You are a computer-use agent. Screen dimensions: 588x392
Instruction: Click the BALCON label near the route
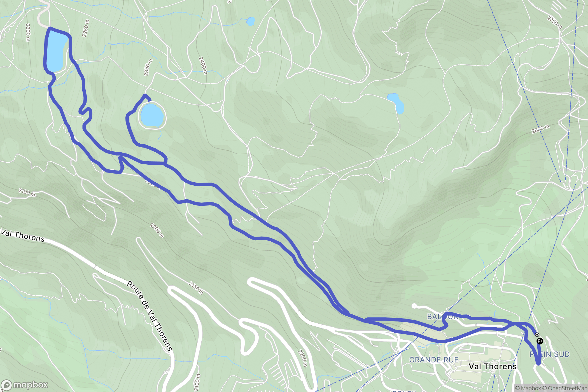(442, 316)
